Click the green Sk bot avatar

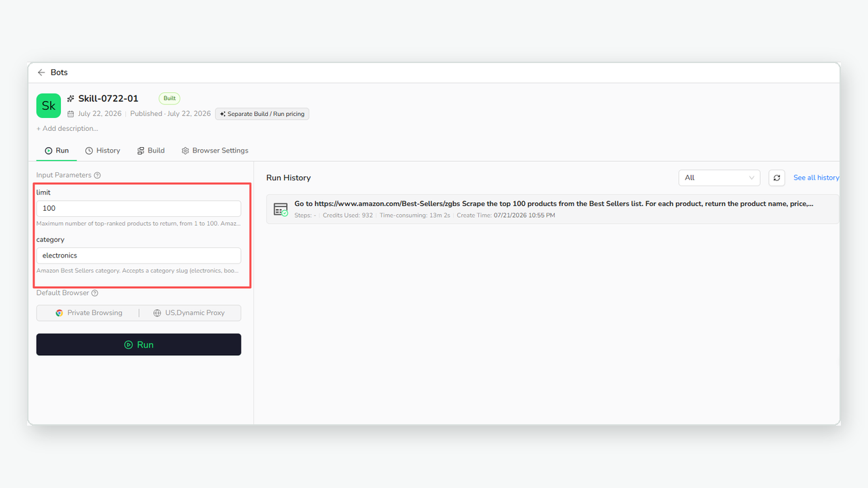tap(49, 106)
